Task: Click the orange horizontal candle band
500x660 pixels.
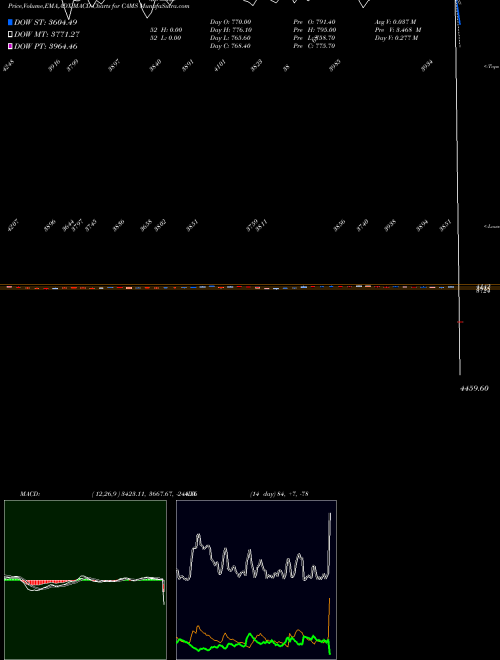Action: pos(250,287)
